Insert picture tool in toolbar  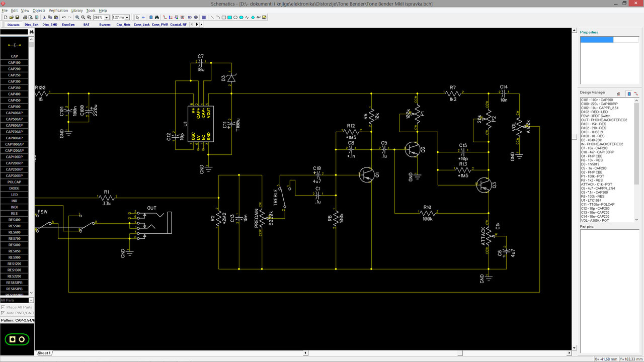(264, 17)
